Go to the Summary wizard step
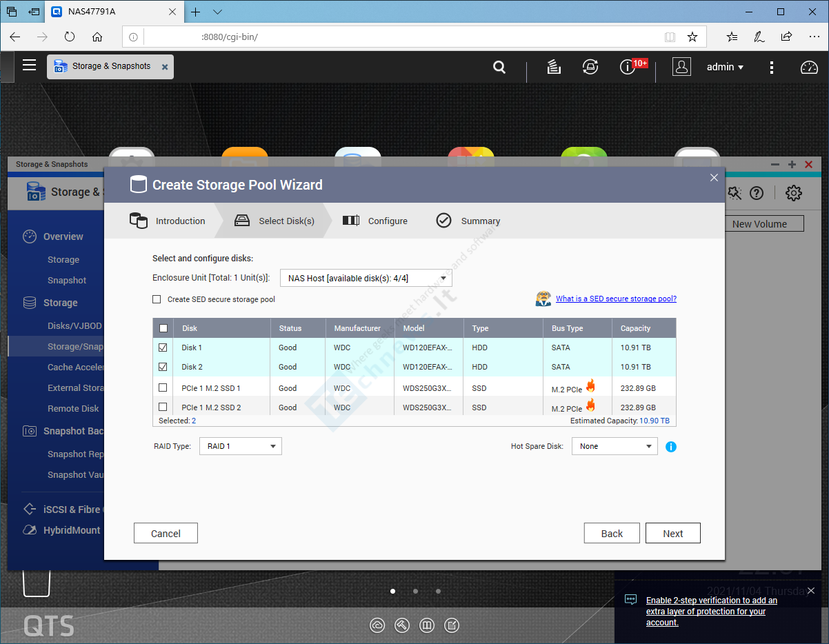Image resolution: width=829 pixels, height=644 pixels. point(468,221)
